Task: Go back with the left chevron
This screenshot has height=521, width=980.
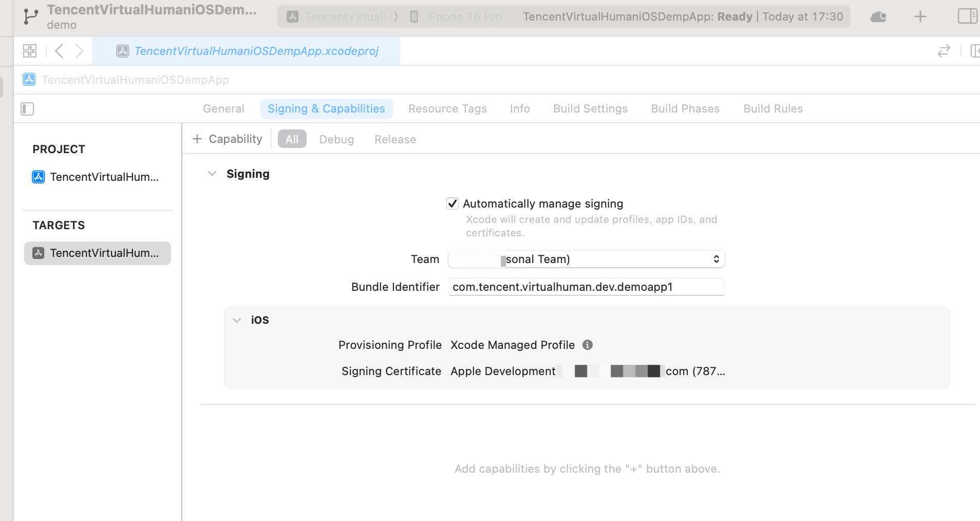Action: [x=60, y=51]
